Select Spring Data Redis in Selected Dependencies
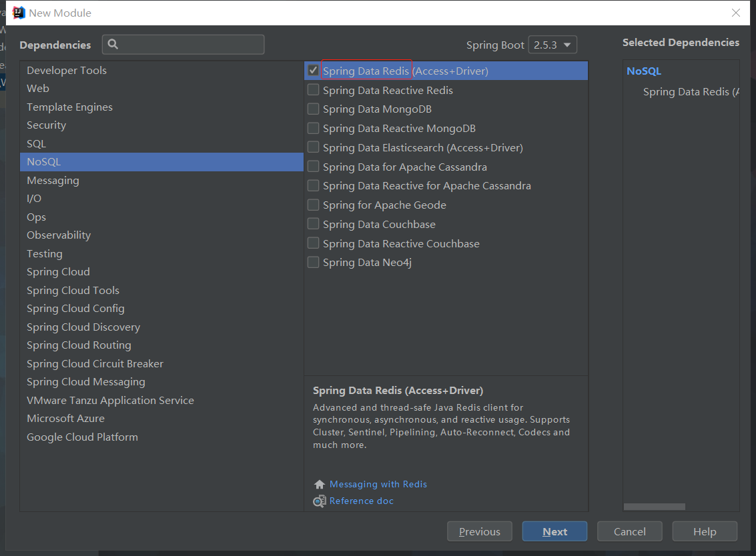This screenshot has height=556, width=756. coord(691,91)
